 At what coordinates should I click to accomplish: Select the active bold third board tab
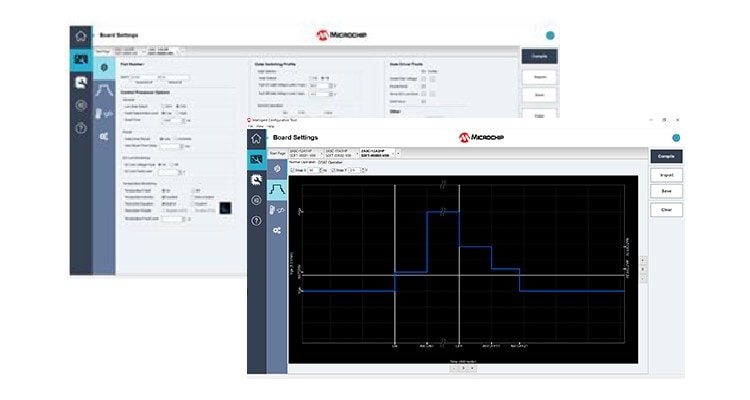click(x=376, y=154)
